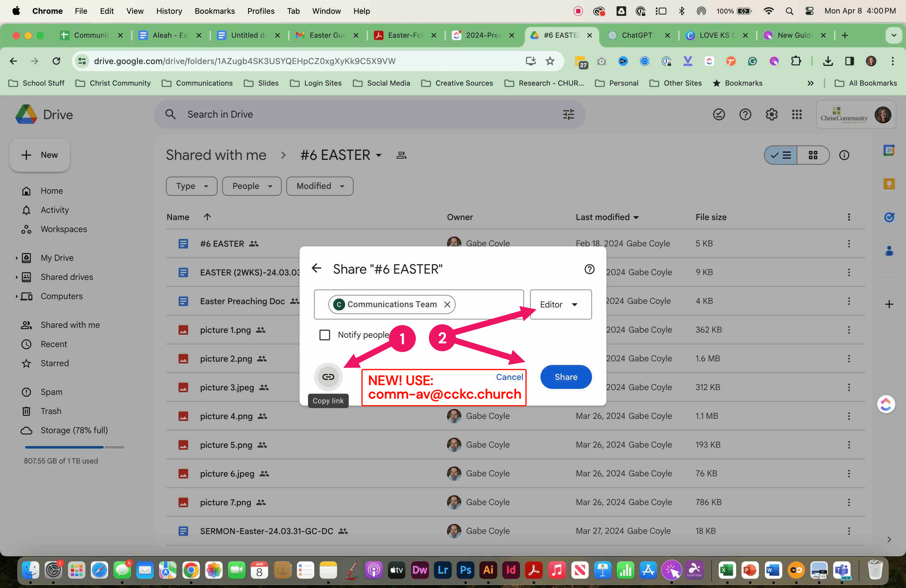Open Trash in Drive sidebar
This screenshot has height=588, width=906.
point(51,411)
